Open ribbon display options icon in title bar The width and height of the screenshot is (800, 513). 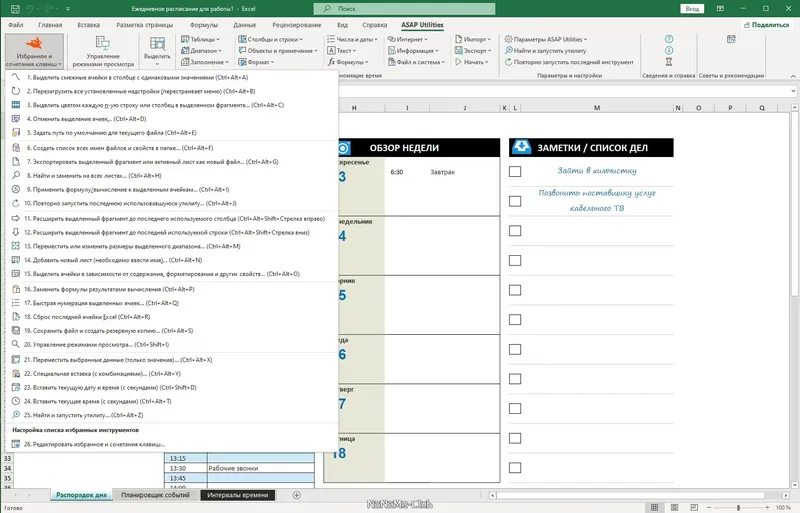(x=720, y=9)
